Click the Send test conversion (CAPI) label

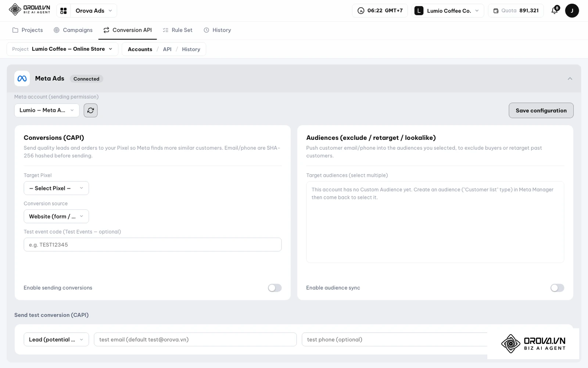[51, 315]
